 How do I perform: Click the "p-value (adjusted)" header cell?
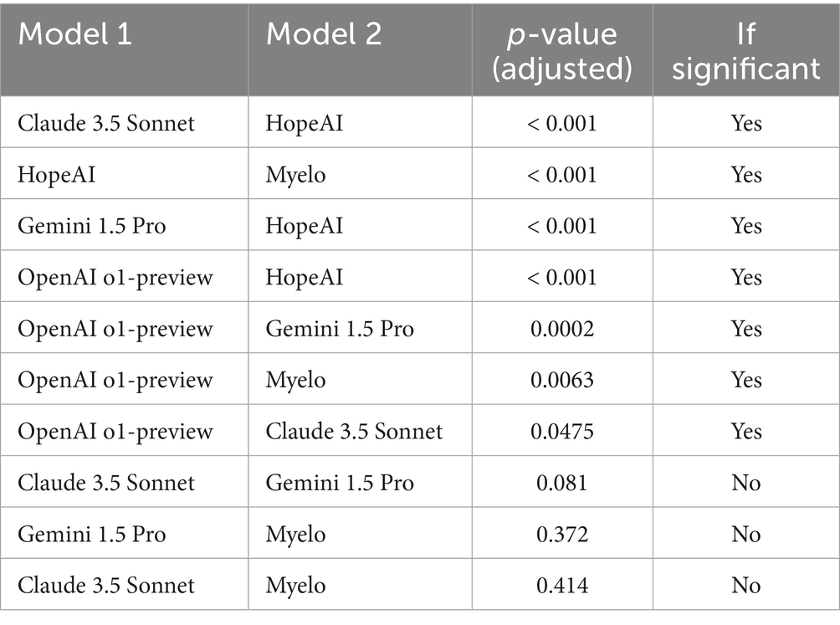tap(562, 50)
